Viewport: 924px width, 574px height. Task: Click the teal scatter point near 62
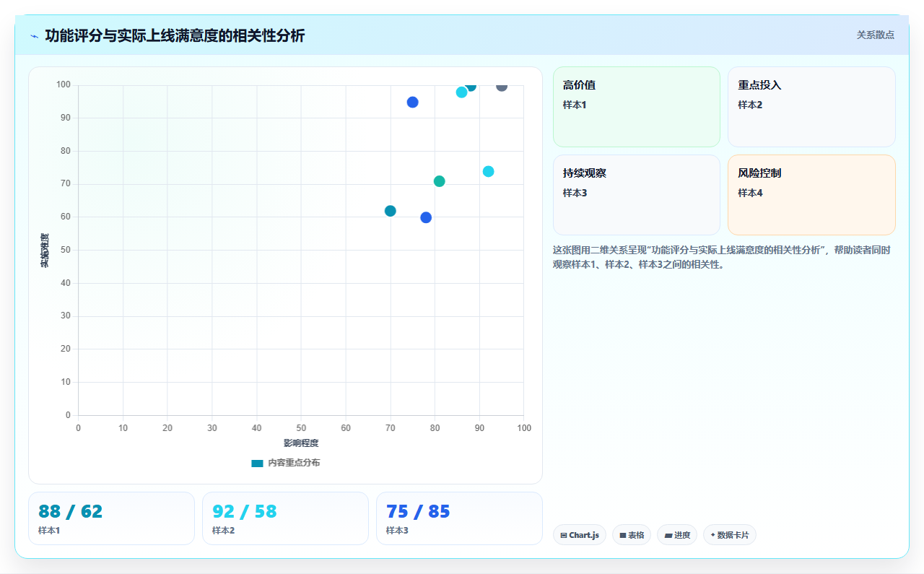(391, 211)
